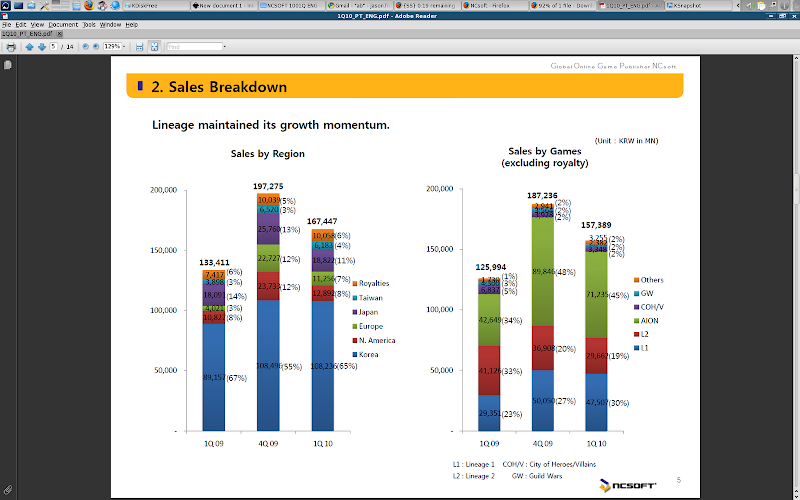The image size is (800, 500).
Task: Open the Window menu
Action: coord(111,24)
